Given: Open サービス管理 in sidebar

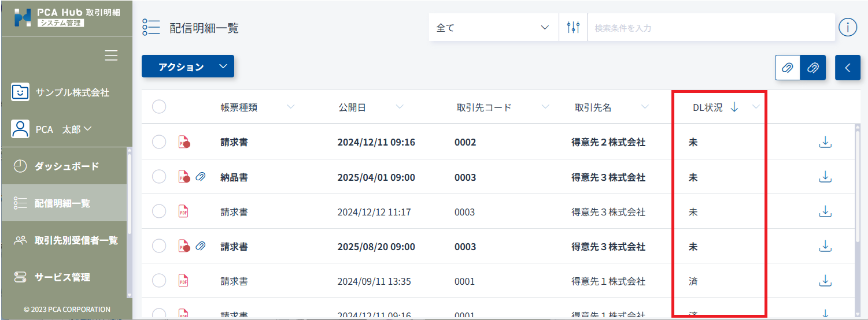Looking at the screenshot, I should coord(64,277).
